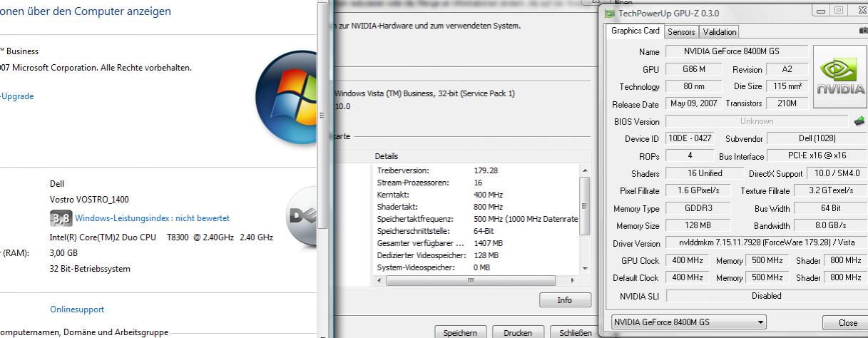
Task: Click the 3,8 performance index badge
Action: tap(61, 218)
